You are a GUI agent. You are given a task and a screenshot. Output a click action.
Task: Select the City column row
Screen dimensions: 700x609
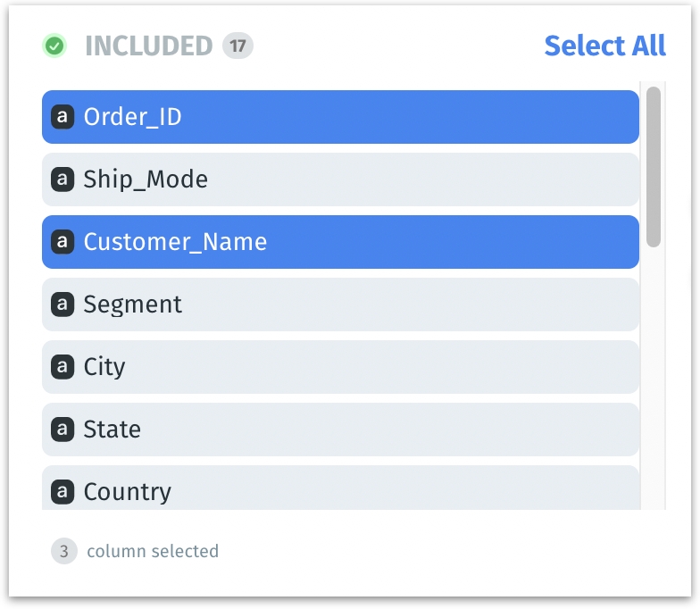[339, 367]
